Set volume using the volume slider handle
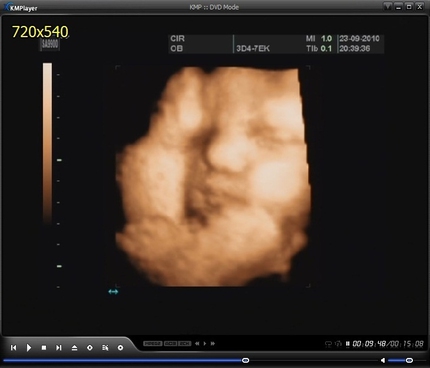This screenshot has height=368, width=430. click(409, 360)
